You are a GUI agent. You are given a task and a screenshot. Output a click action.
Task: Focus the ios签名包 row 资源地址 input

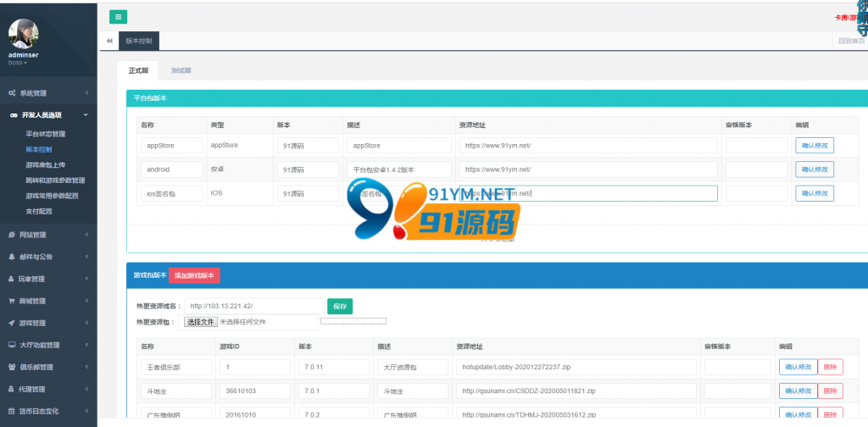pyautogui.click(x=588, y=193)
